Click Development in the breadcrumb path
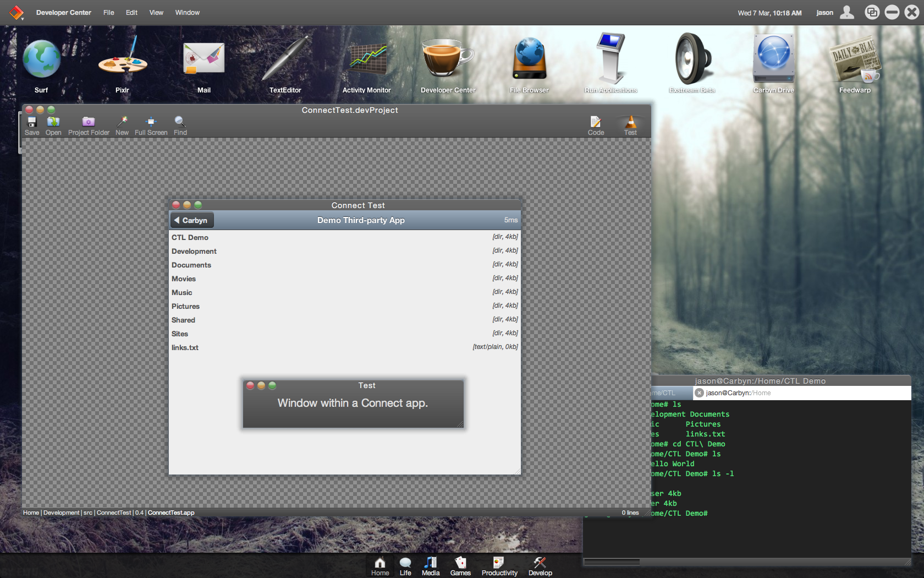This screenshot has width=924, height=578. click(x=61, y=512)
